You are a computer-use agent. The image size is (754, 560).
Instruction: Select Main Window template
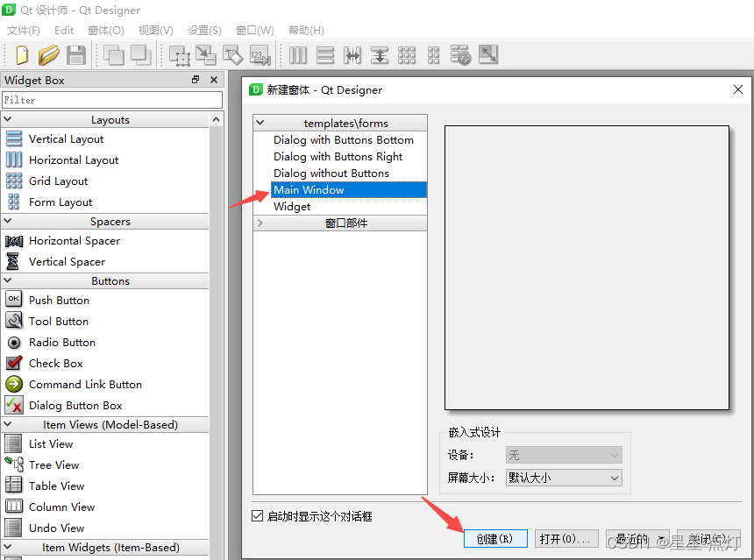click(349, 190)
